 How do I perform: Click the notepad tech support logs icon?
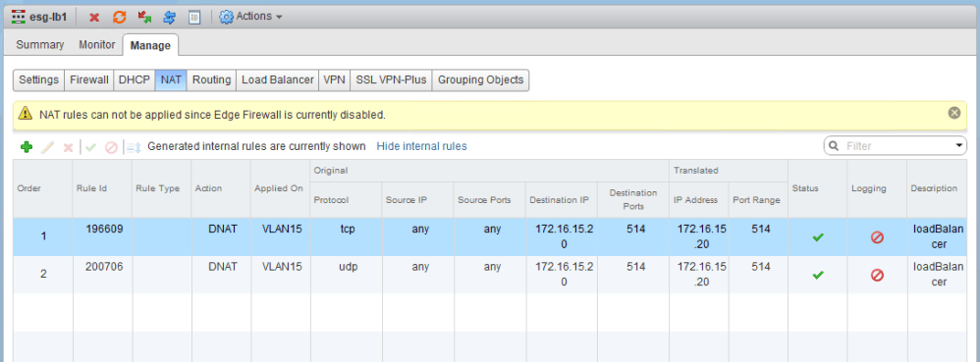coord(195,17)
